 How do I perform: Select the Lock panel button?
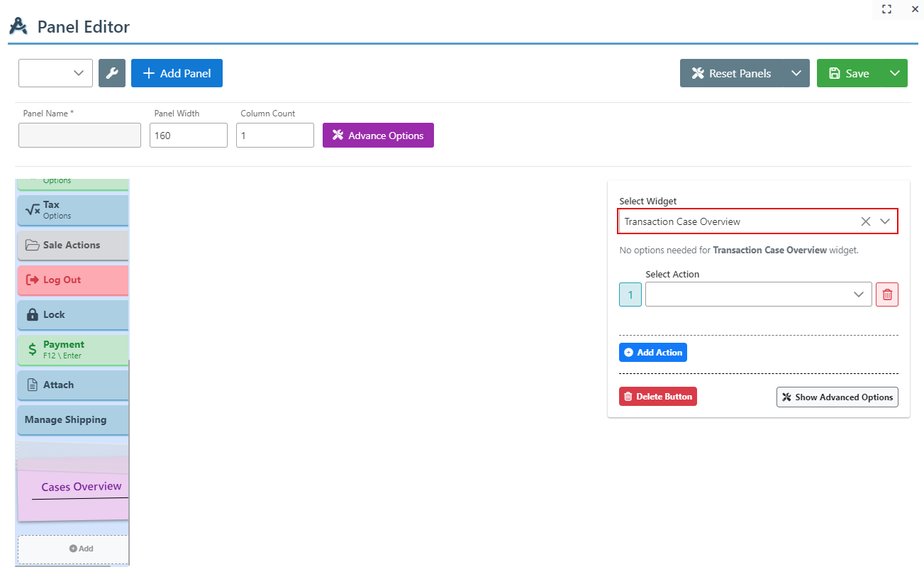(72, 314)
